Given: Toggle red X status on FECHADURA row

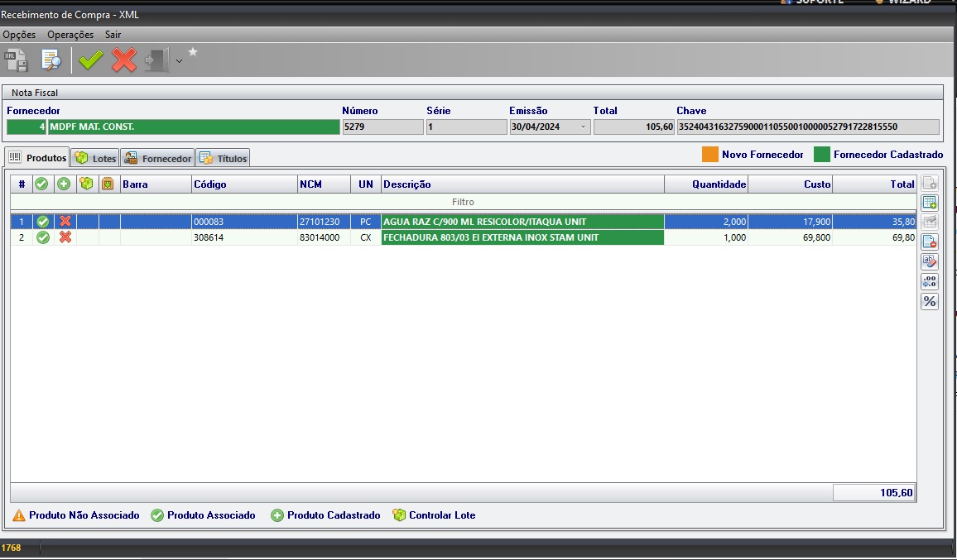Looking at the screenshot, I should (x=65, y=237).
